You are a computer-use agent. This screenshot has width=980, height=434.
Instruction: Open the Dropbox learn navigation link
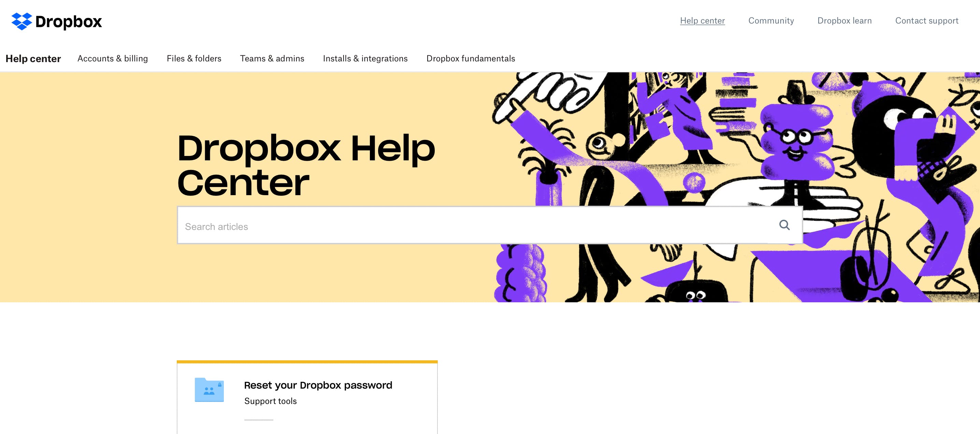pyautogui.click(x=845, y=20)
